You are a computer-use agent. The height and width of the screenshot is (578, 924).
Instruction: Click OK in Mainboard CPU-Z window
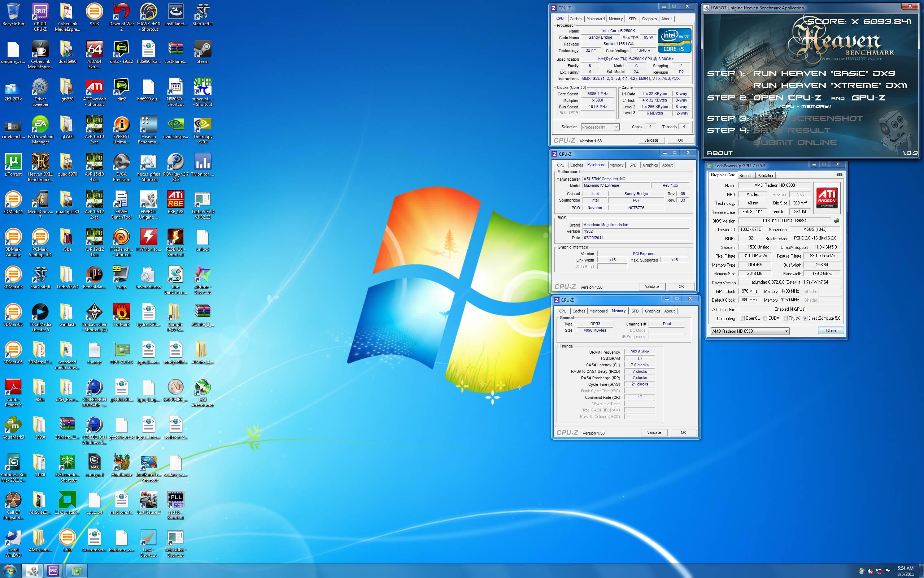click(x=681, y=286)
